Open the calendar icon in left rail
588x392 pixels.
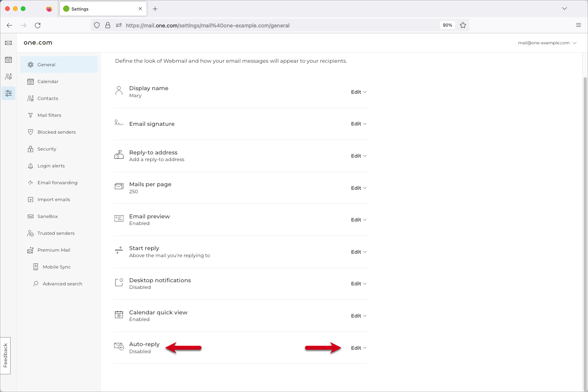[8, 60]
